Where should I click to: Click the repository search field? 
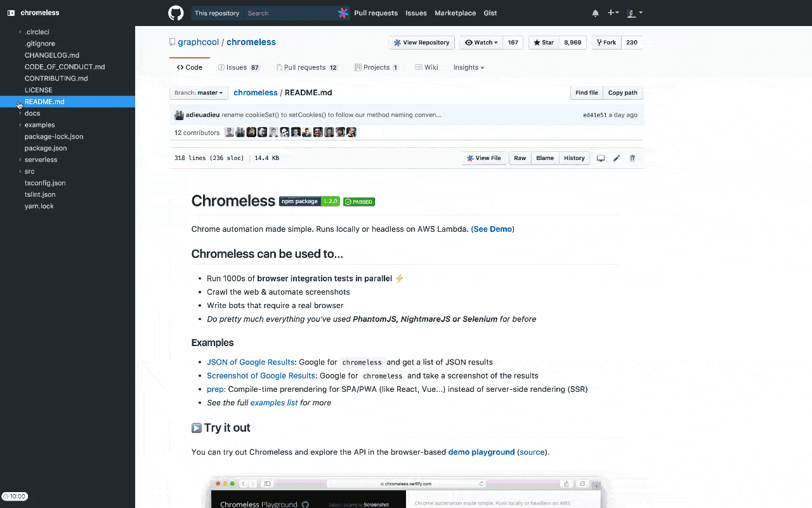tap(292, 13)
